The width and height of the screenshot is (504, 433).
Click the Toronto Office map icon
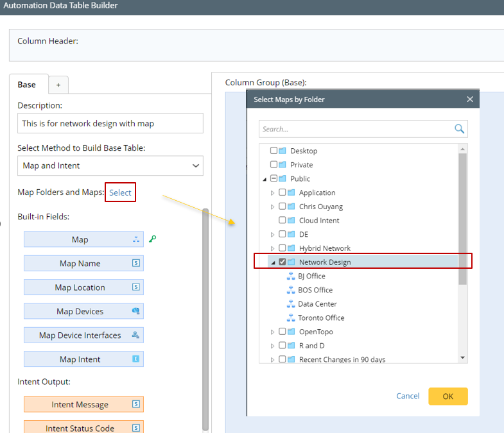[x=291, y=318]
